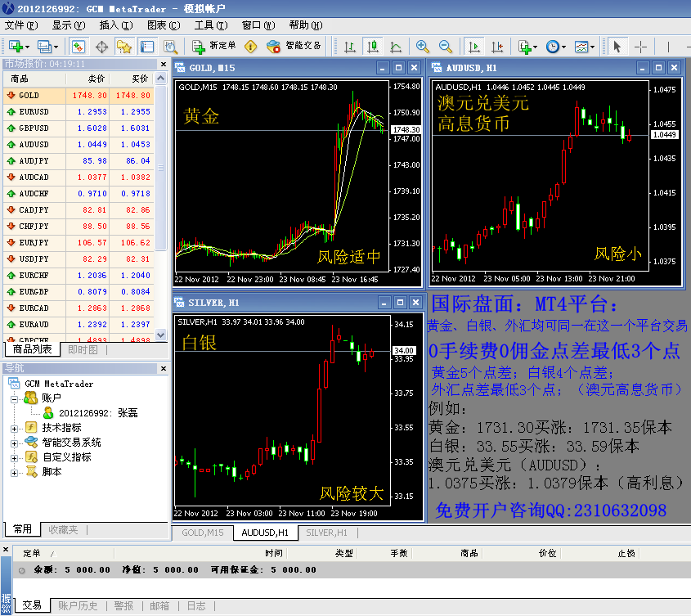Close the 市场报价 Market Watch panel
This screenshot has width=691, height=616.
(x=164, y=64)
